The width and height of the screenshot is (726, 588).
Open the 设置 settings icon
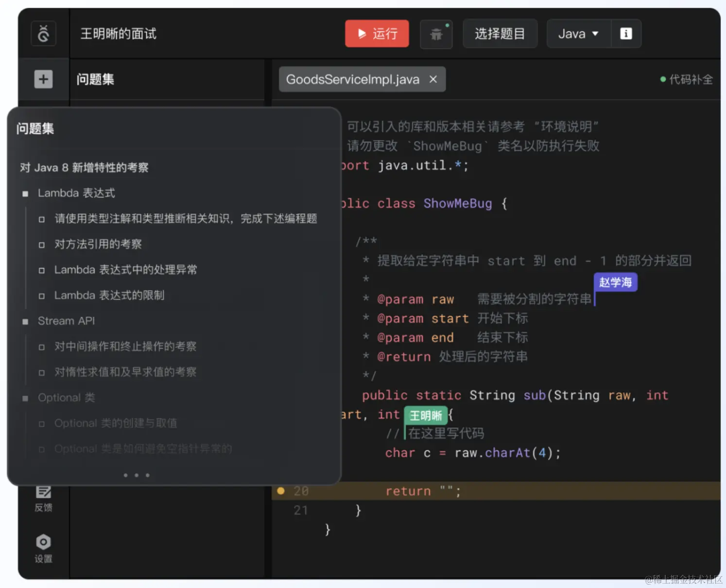point(43,549)
